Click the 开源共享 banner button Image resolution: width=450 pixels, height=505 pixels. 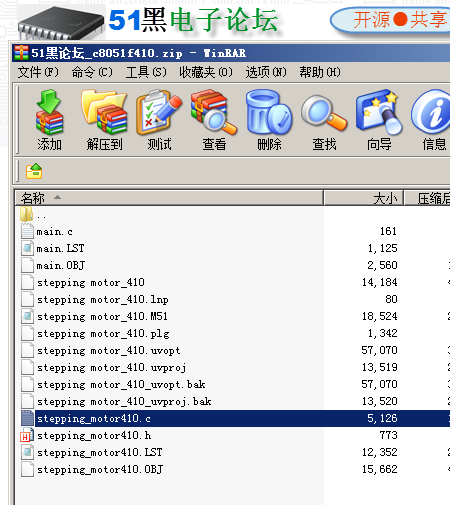pyautogui.click(x=391, y=20)
